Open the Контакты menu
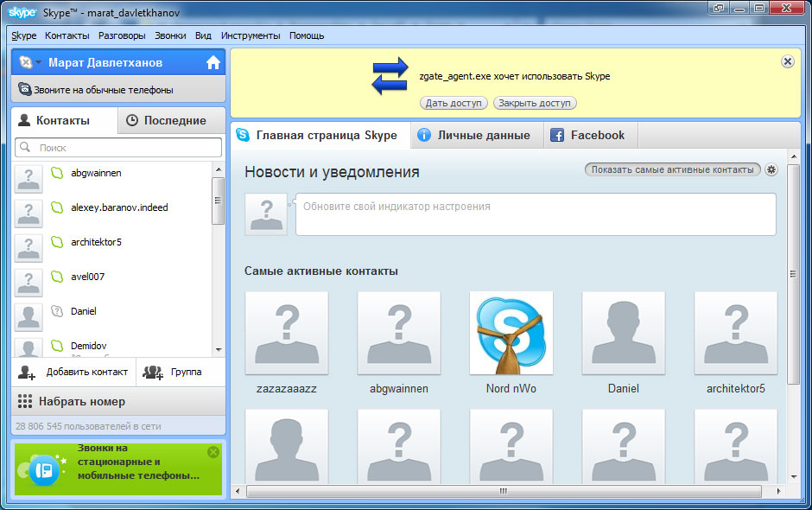 pyautogui.click(x=67, y=35)
